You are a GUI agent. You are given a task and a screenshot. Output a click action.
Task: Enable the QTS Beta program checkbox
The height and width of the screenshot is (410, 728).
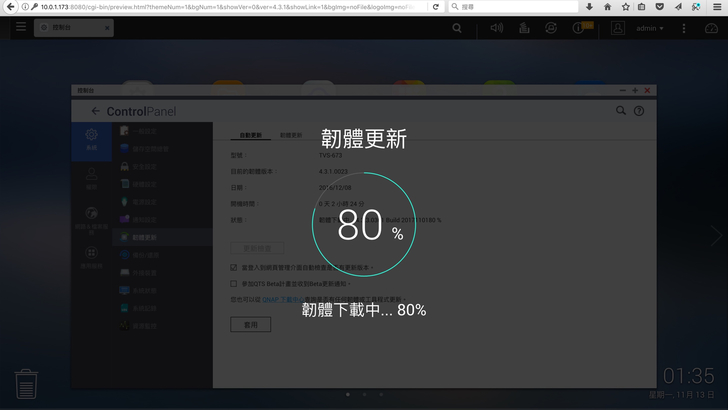click(x=234, y=283)
